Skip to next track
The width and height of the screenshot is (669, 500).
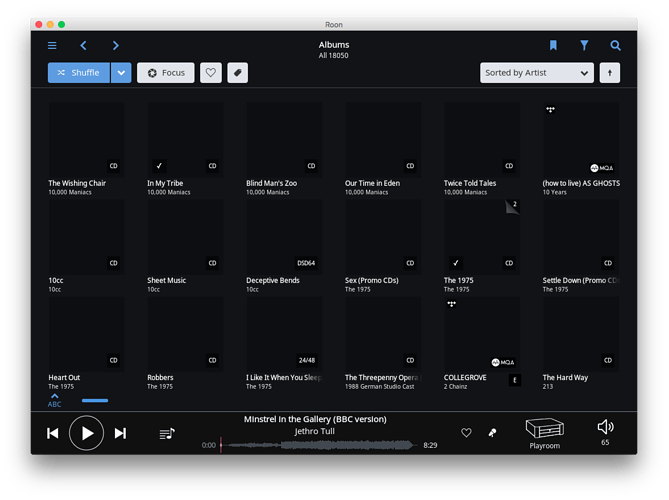tap(120, 433)
